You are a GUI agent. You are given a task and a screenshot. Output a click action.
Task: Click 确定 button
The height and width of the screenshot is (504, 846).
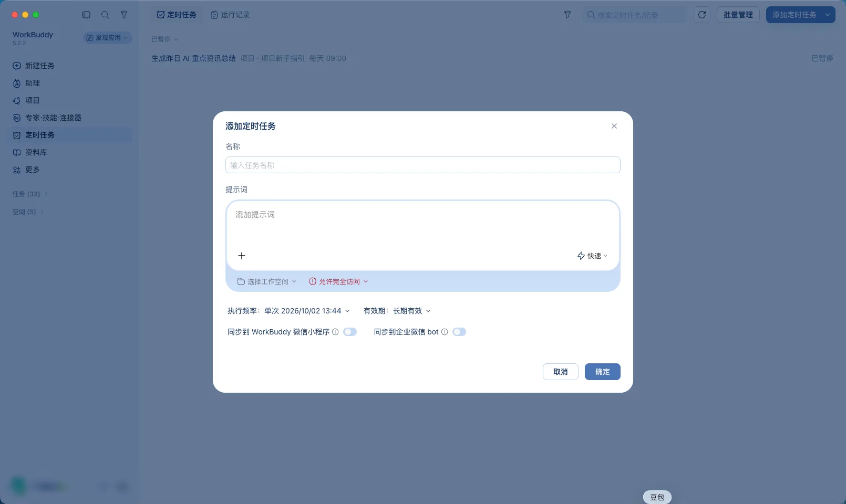click(x=603, y=372)
